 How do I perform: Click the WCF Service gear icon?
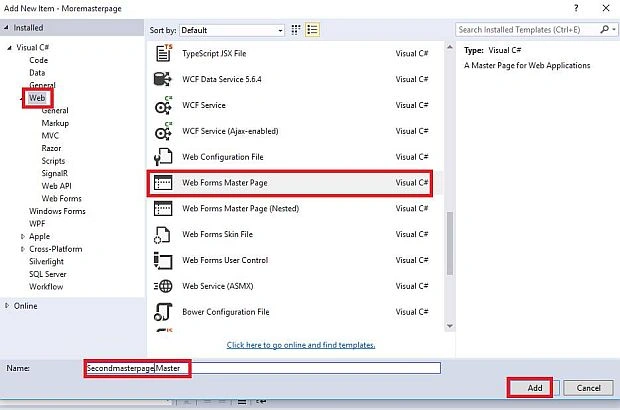coord(163,105)
